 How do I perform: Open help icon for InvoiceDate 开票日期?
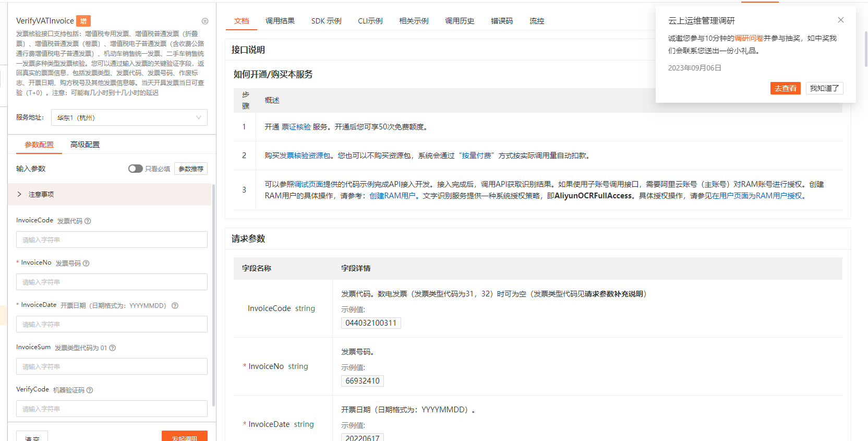click(x=175, y=305)
